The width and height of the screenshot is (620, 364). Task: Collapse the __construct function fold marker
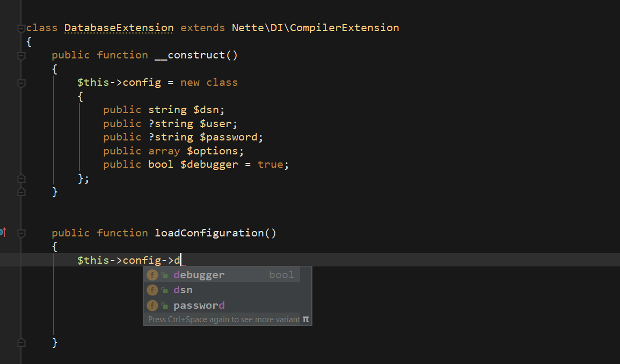click(x=21, y=56)
